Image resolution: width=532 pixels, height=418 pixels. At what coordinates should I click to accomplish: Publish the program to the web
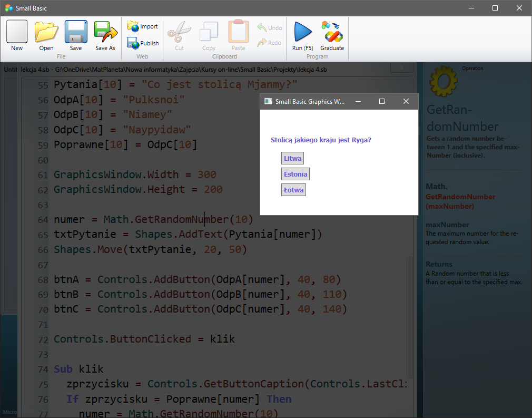tap(143, 43)
